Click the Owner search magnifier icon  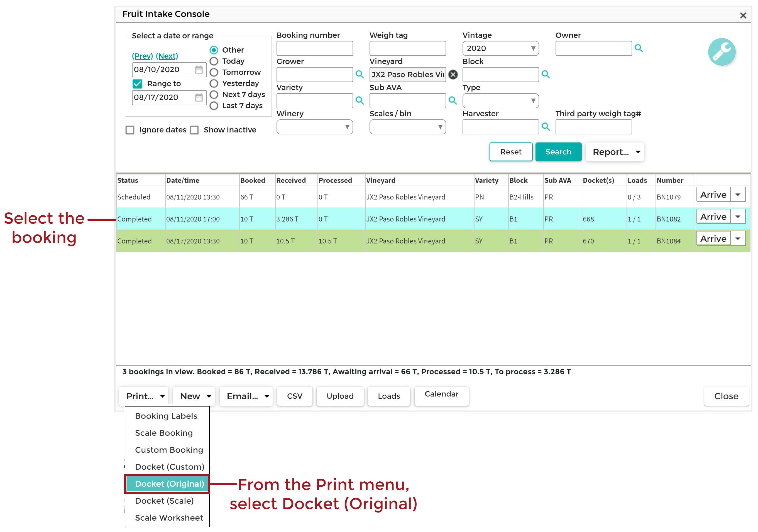coord(639,48)
